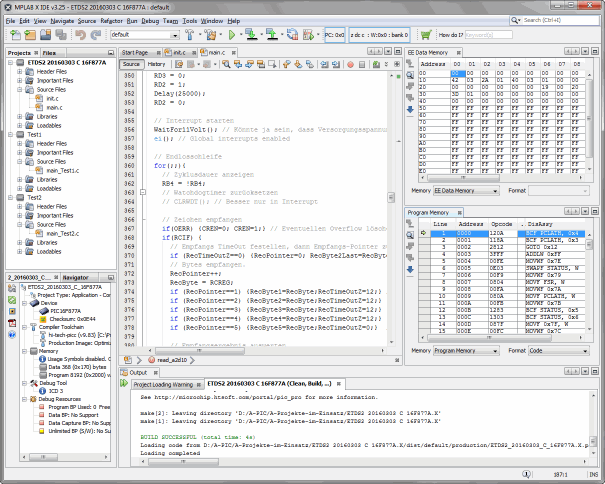
Task: Click the EE Data Memory horizontal scrollbar thumb
Action: tap(463, 178)
